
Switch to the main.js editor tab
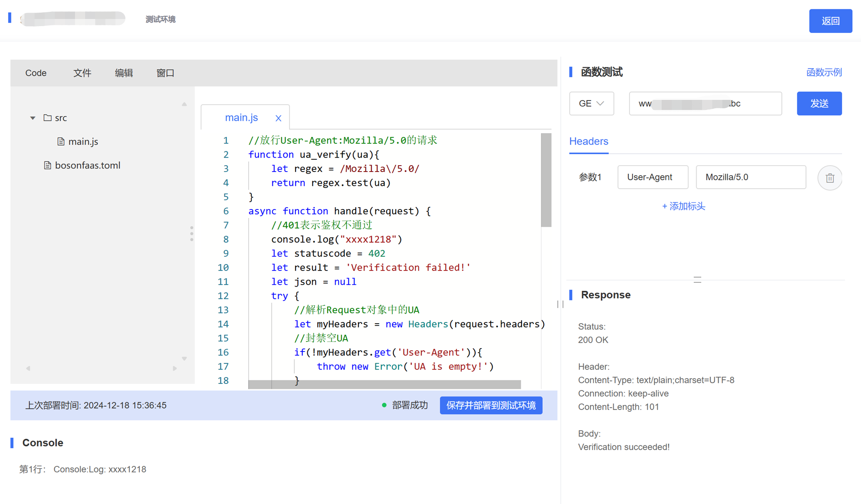(241, 118)
